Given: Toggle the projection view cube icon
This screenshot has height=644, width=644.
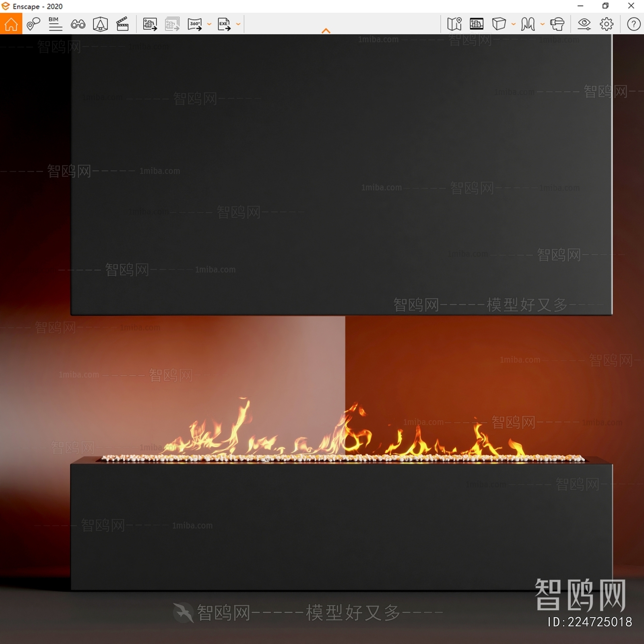Looking at the screenshot, I should [x=499, y=24].
